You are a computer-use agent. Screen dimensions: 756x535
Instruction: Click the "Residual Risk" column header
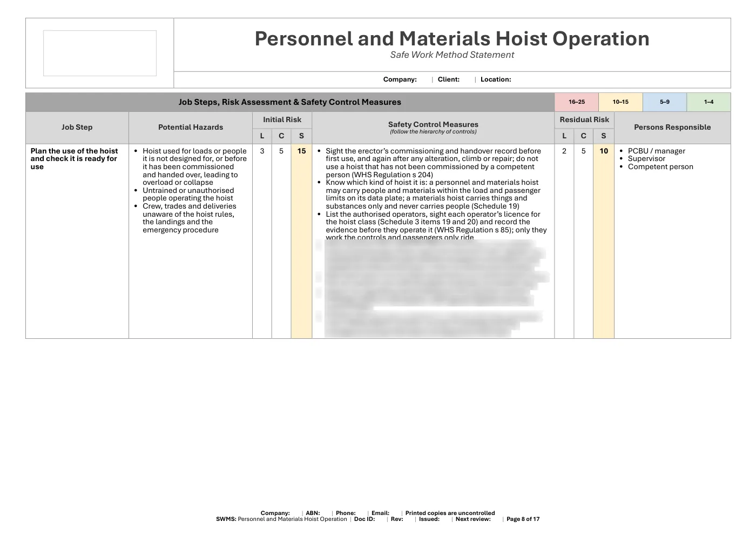[584, 119]
